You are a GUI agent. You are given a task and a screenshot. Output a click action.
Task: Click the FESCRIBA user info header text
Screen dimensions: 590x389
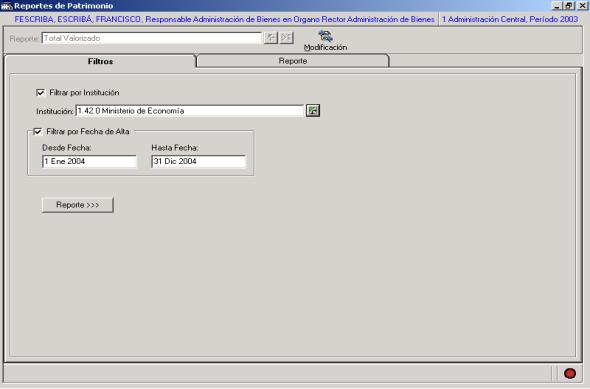click(224, 19)
